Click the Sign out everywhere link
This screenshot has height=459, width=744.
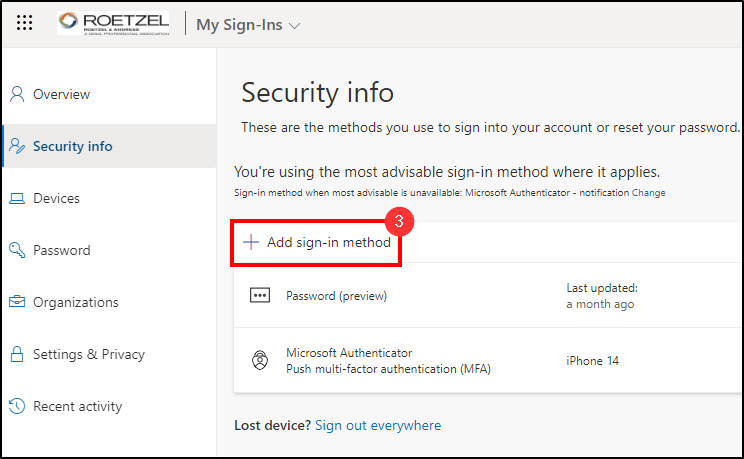click(x=378, y=425)
